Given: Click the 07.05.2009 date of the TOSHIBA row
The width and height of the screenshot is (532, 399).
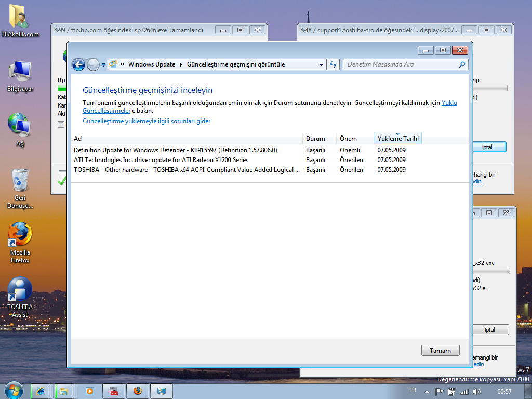Looking at the screenshot, I should [392, 170].
